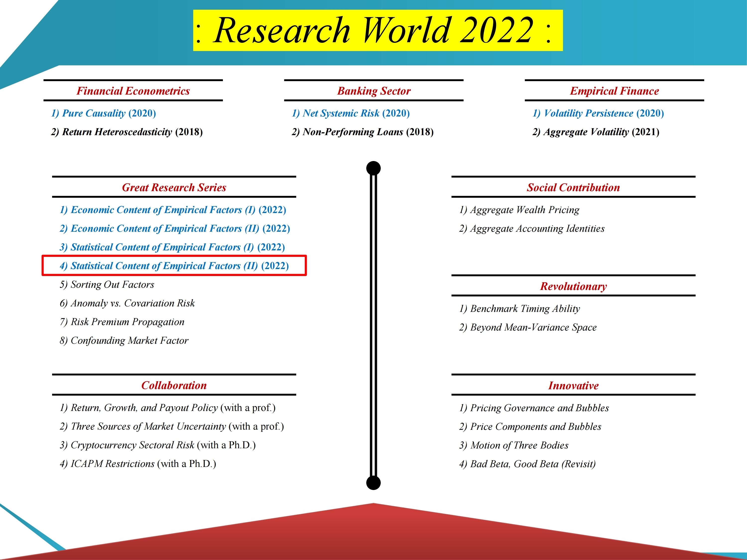Select Confounding Market Factor entry
Viewport: 747px width, 560px height.
[124, 340]
